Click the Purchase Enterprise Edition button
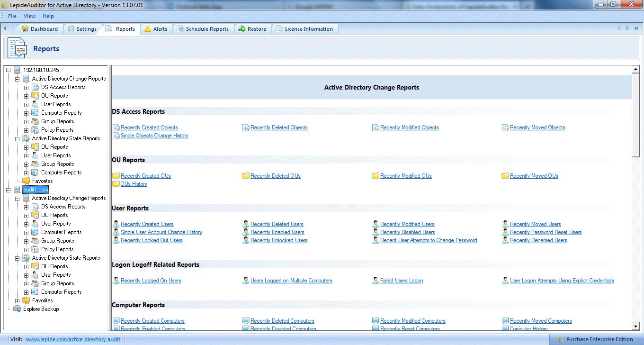 pos(596,339)
